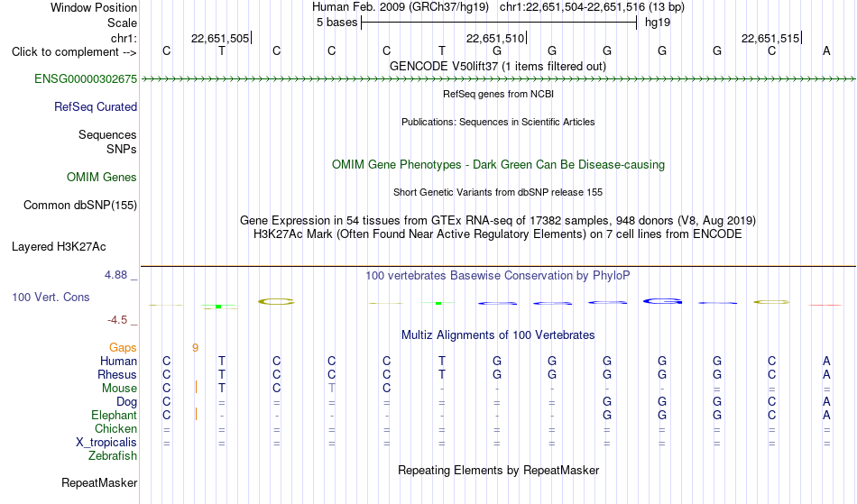The image size is (857, 504).
Task: Select the Human species row label
Action: point(118,361)
